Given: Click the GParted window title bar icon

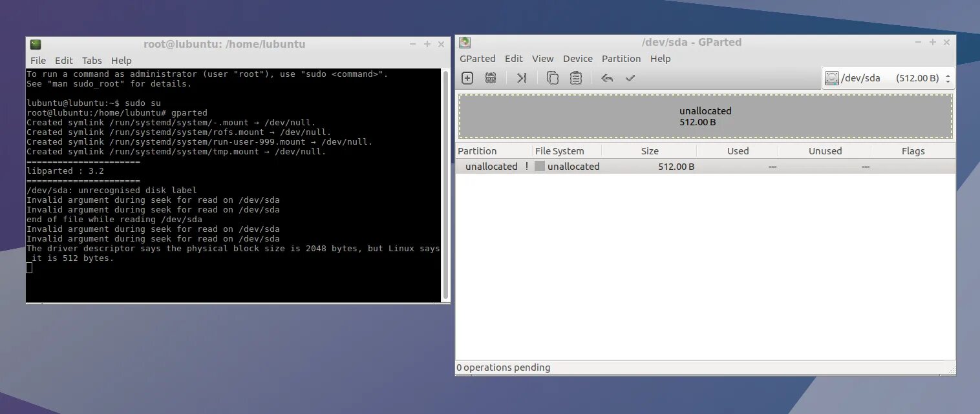Looking at the screenshot, I should pyautogui.click(x=463, y=42).
